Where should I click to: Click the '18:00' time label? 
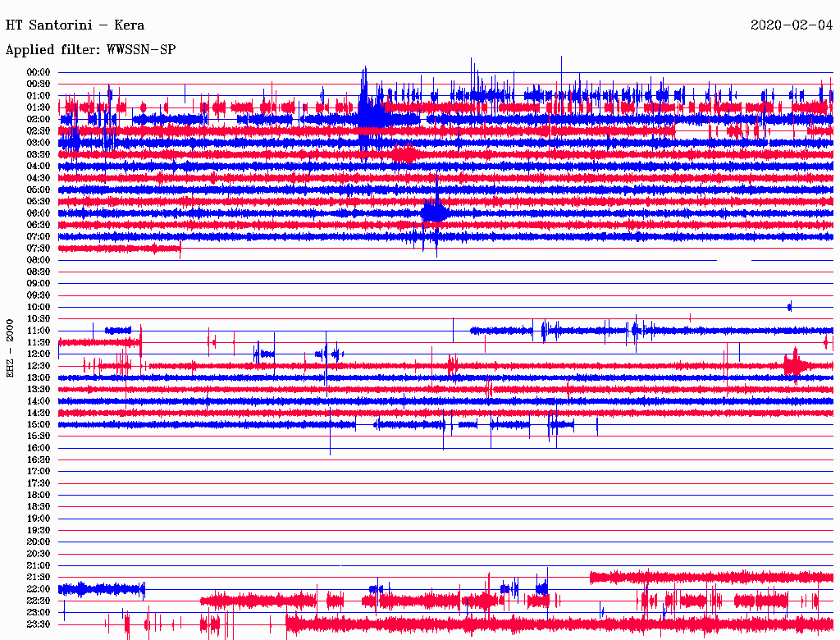coord(39,496)
